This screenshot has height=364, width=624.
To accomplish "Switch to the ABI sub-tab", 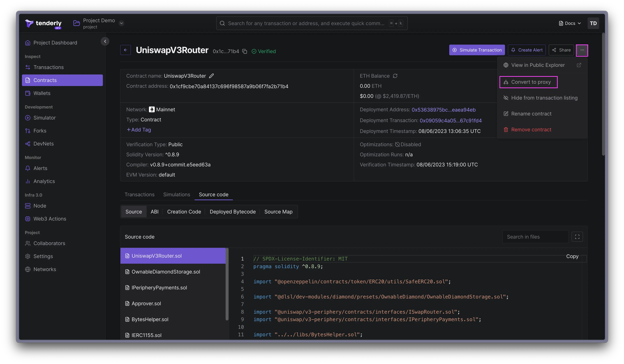I will coord(155,212).
